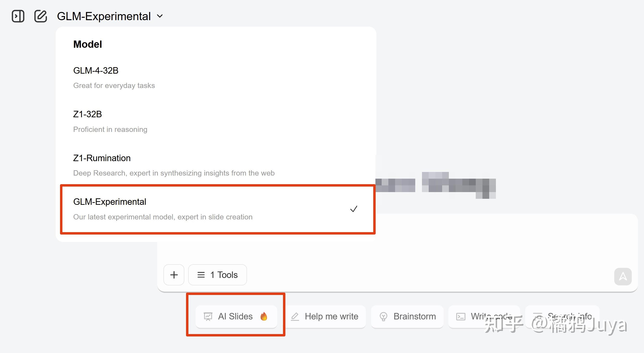Click the Write code chip
The height and width of the screenshot is (353, 644).
pyautogui.click(x=484, y=316)
